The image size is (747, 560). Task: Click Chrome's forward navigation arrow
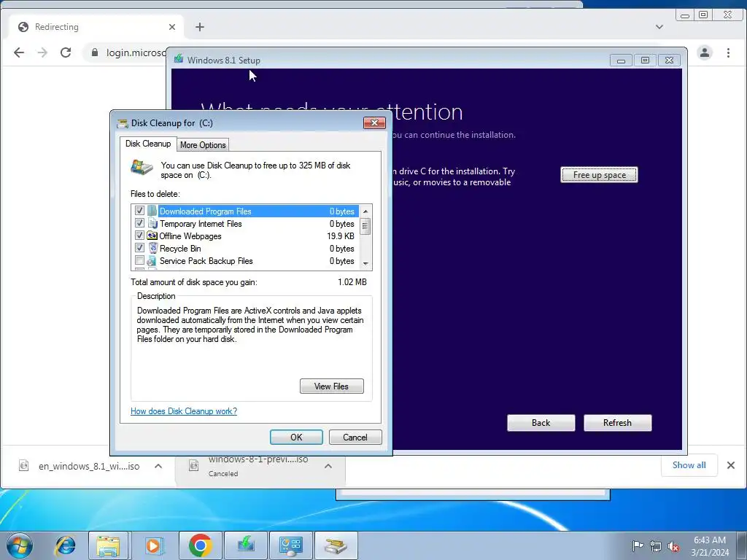tap(42, 52)
